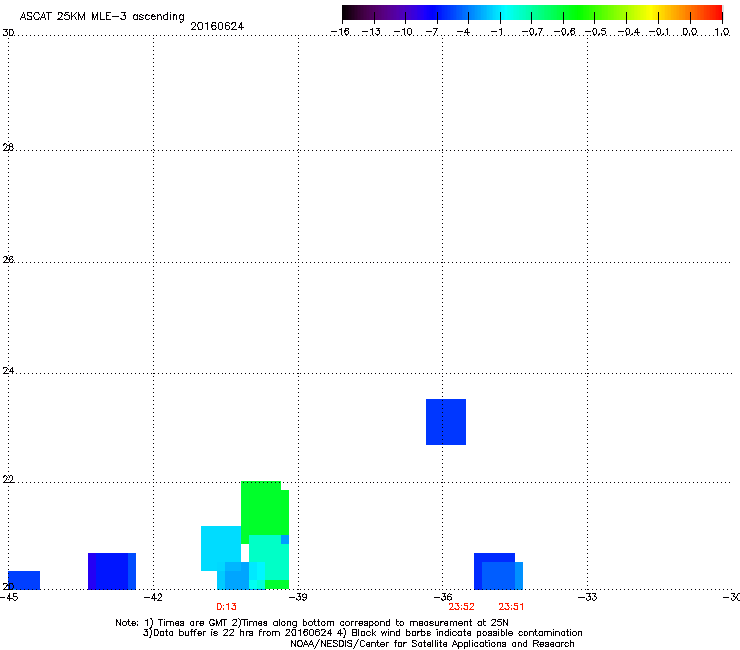This screenshot has height=650, width=740.
Task: Click the "-0.5" color scale label
Action: 596,32
